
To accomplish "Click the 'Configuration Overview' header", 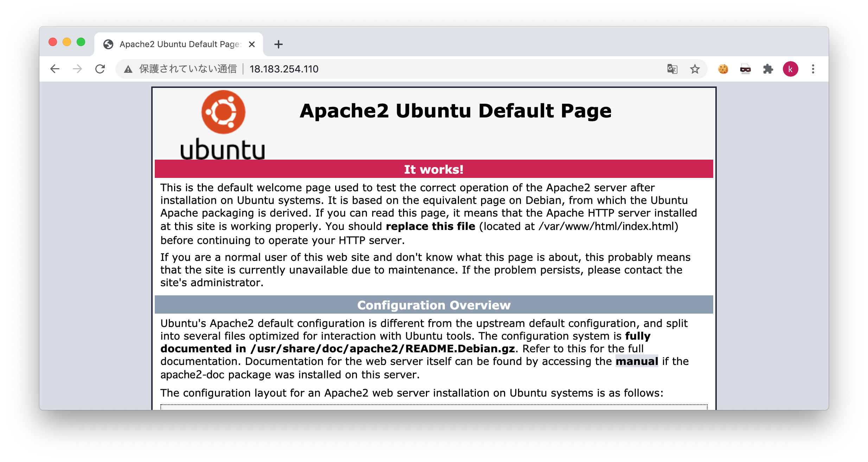I will tap(434, 305).
